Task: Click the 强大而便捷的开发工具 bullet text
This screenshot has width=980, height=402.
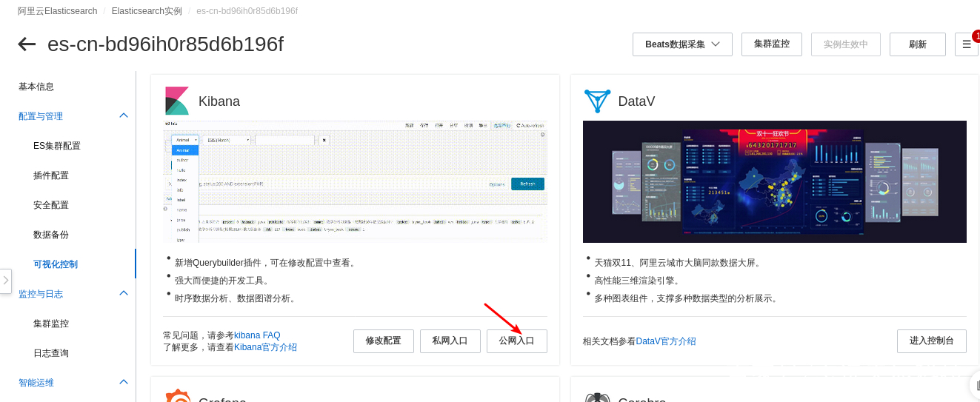Action: click(x=224, y=281)
